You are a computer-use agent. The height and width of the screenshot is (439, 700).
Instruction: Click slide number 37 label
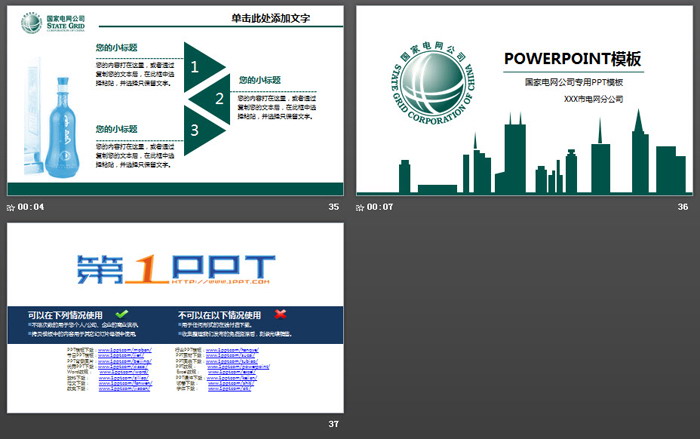click(333, 424)
